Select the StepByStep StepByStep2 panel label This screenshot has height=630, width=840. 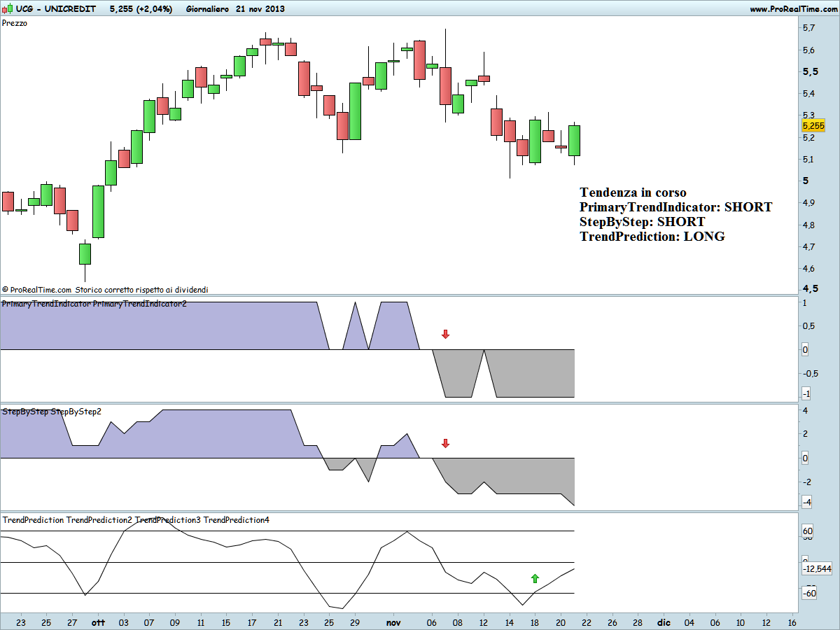[52, 412]
